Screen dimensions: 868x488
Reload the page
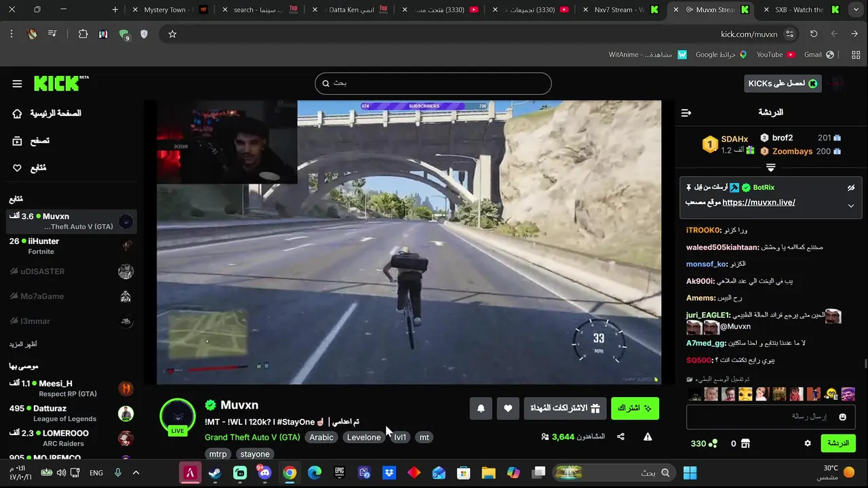click(x=814, y=34)
